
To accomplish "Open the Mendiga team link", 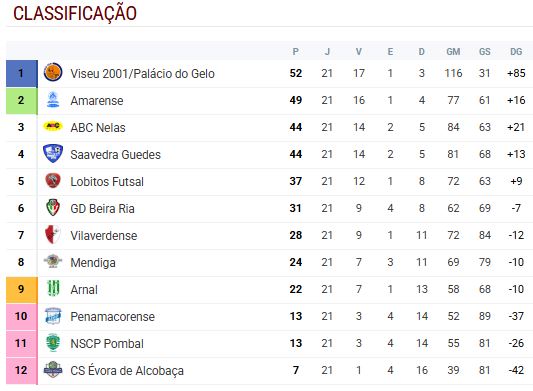I will (93, 262).
